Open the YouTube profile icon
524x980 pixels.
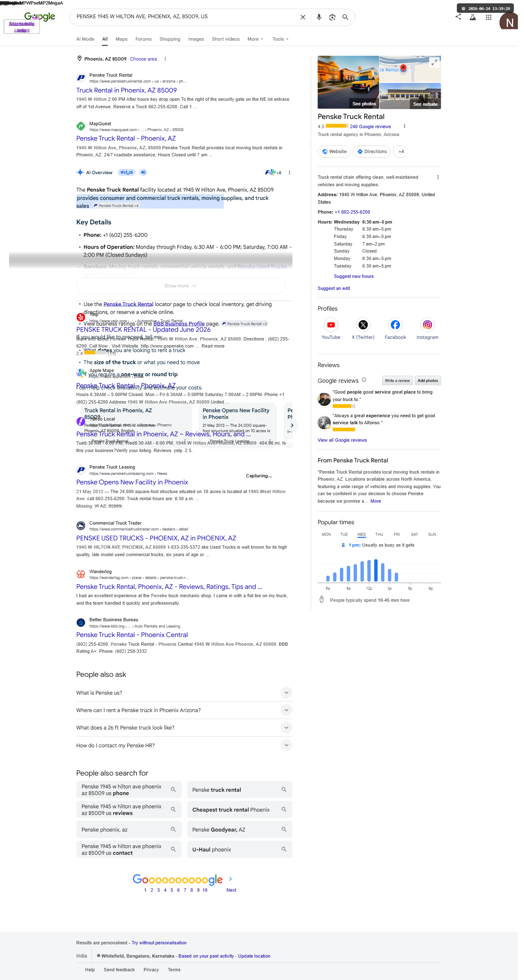tap(331, 325)
